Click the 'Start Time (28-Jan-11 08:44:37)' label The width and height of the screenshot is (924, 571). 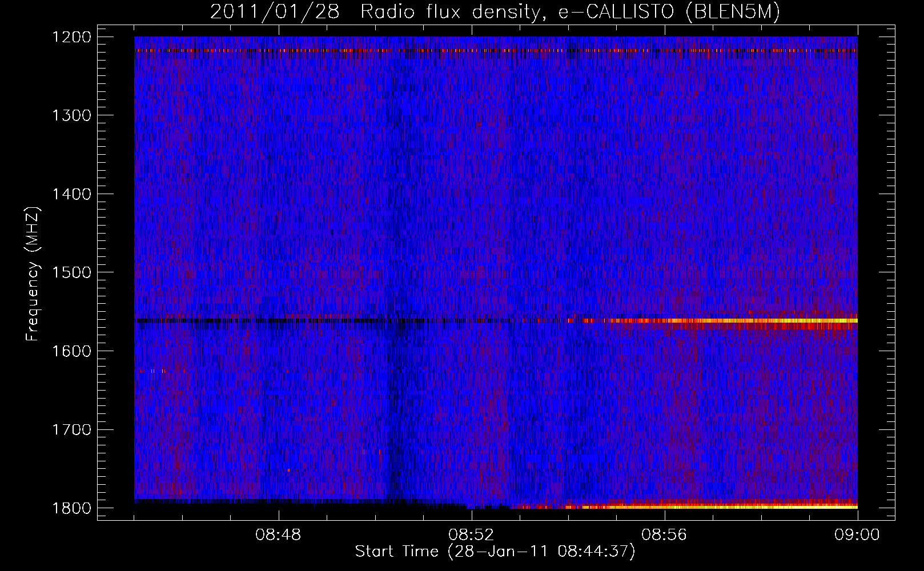[x=495, y=552]
